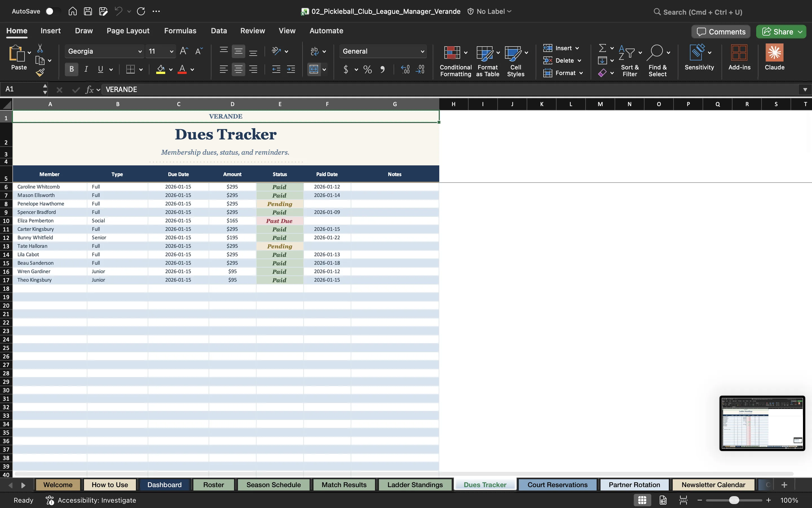Open the font size 11 dropdown
Screen dimensions: 812x508
pyautogui.click(x=171, y=51)
